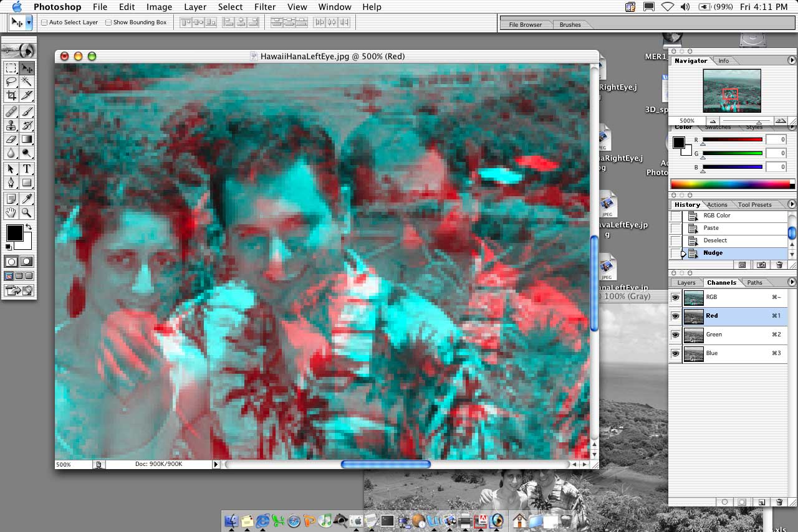Check the Show Bounding Box option
The image size is (798, 532).
coord(108,22)
